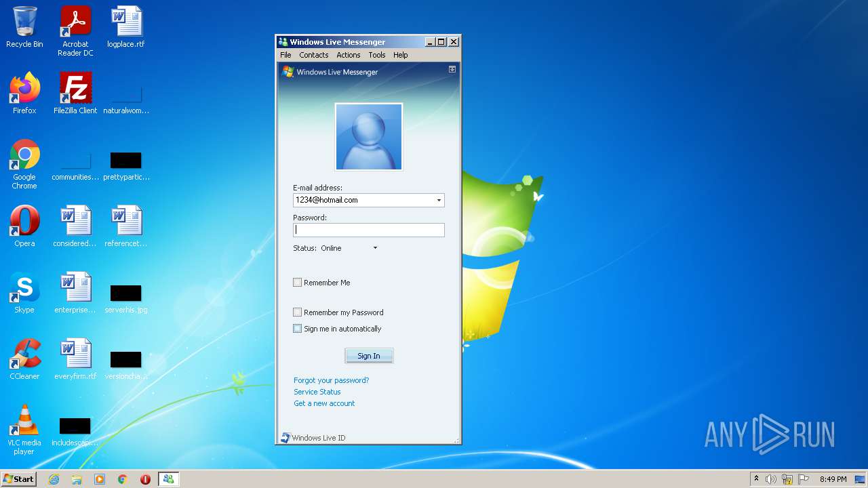Select the considered… Word document icon

click(x=75, y=226)
